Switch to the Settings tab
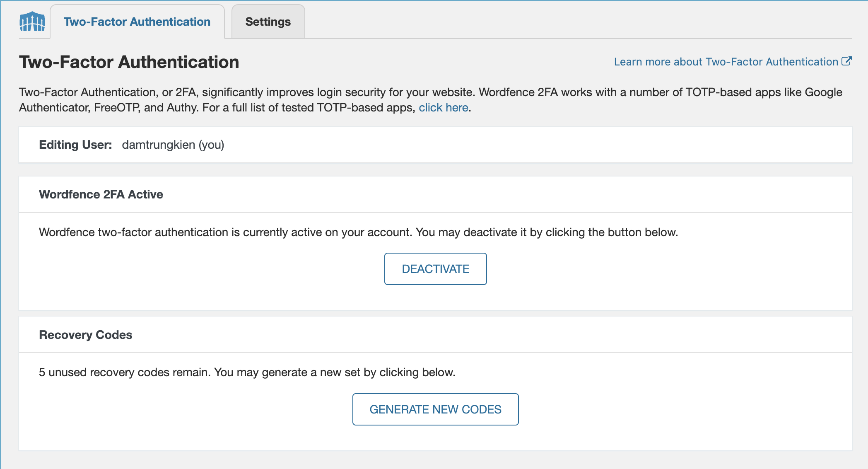The image size is (868, 469). click(x=268, y=22)
